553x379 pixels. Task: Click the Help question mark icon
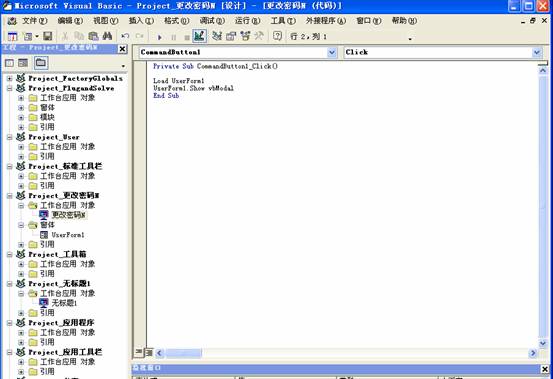tap(278, 36)
